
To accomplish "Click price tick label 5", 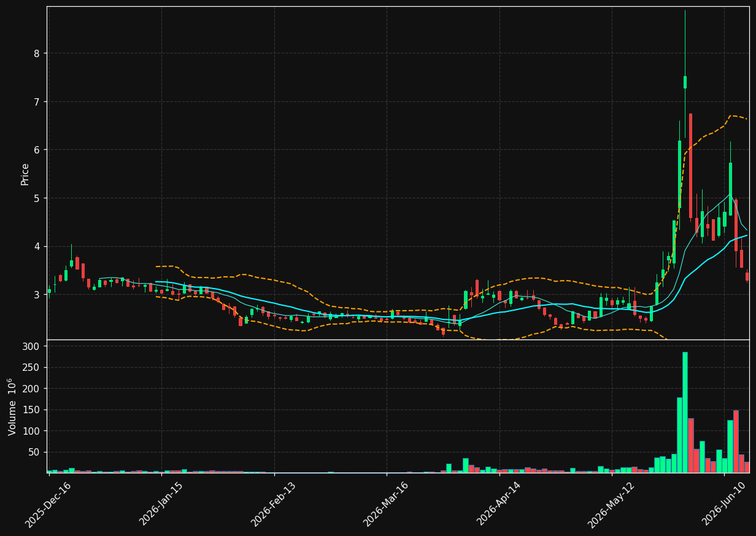I will [36, 198].
